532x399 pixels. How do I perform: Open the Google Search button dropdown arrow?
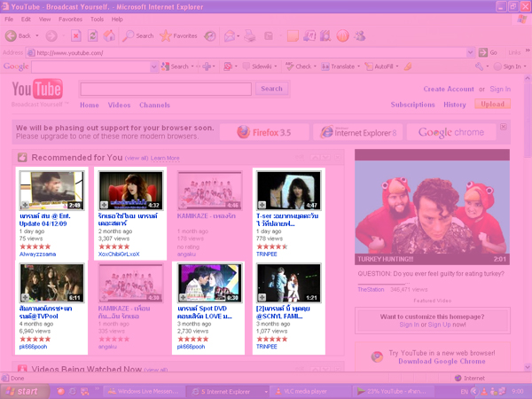click(192, 66)
